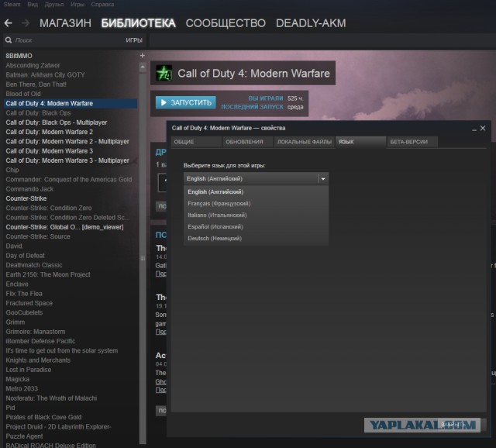Go to МАГАЗИН section

[x=65, y=23]
